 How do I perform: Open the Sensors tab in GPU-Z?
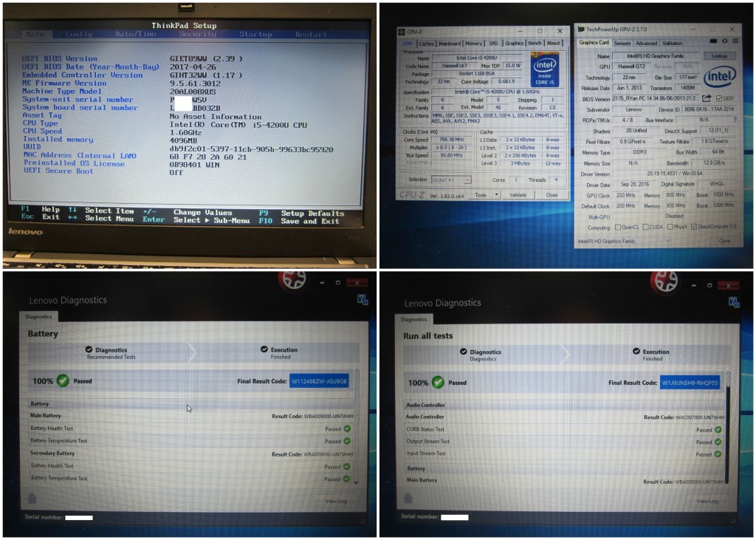622,43
